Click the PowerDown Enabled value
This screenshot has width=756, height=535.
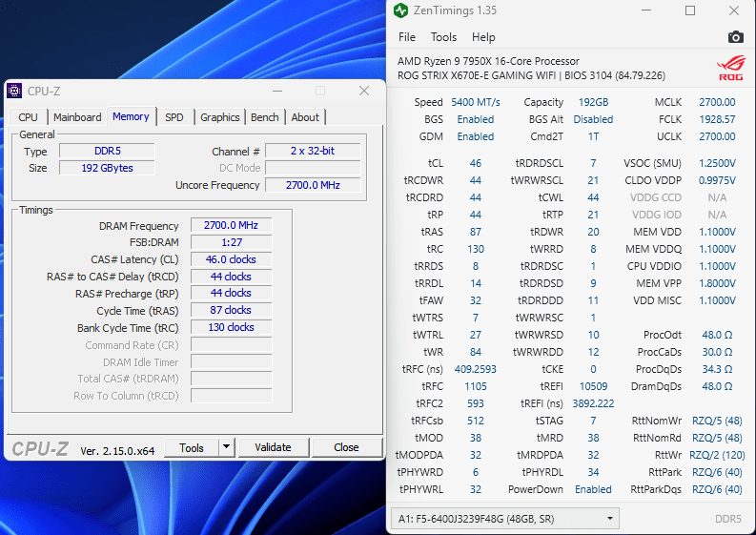click(593, 489)
